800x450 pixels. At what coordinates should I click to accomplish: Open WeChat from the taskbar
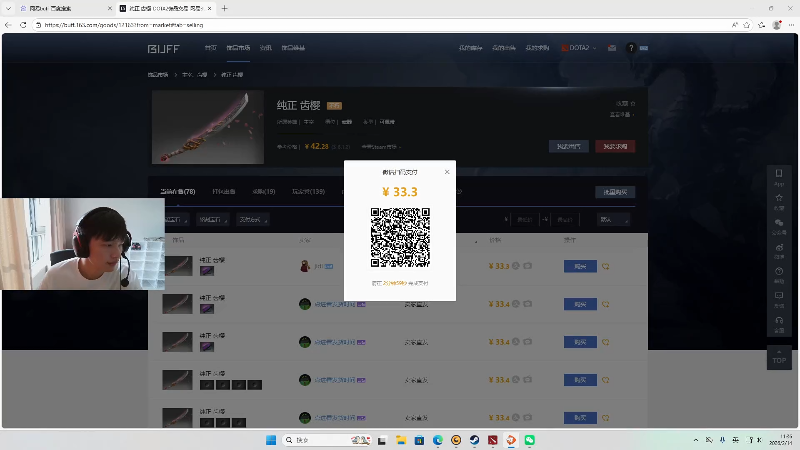(x=530, y=440)
